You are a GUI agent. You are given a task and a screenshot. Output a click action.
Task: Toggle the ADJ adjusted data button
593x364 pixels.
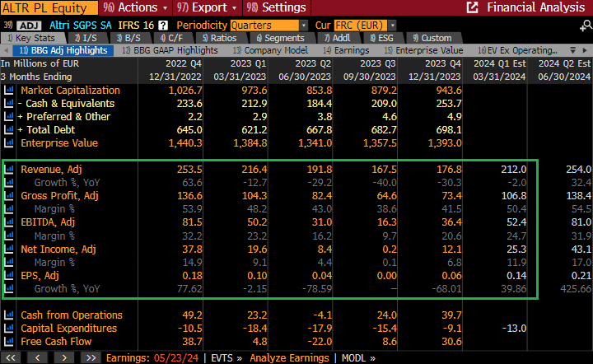26,26
